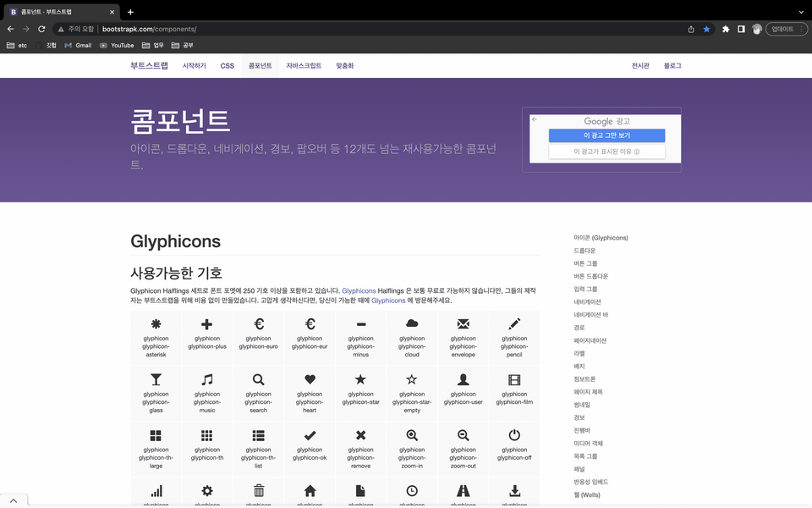Click the clock time glyphicon

pos(412,491)
